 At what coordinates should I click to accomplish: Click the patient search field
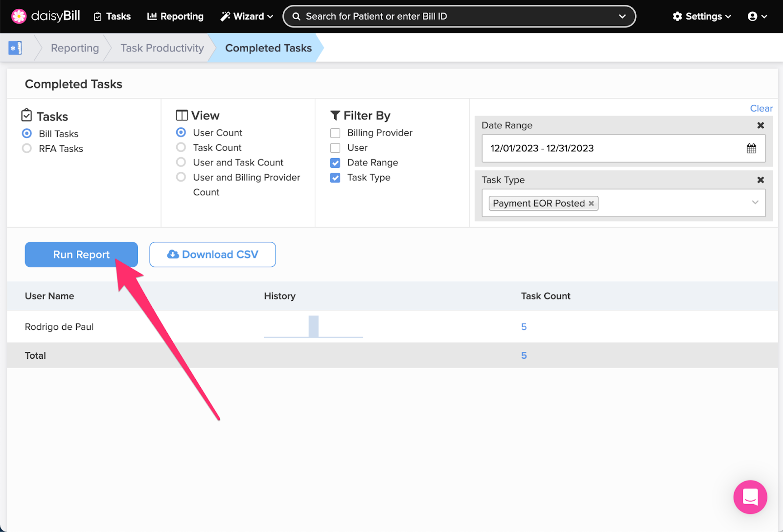459,16
